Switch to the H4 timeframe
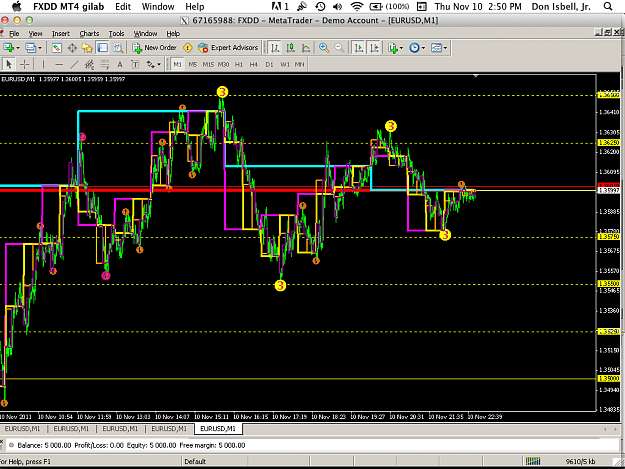Screen dimensions: 625x469 click(x=254, y=64)
